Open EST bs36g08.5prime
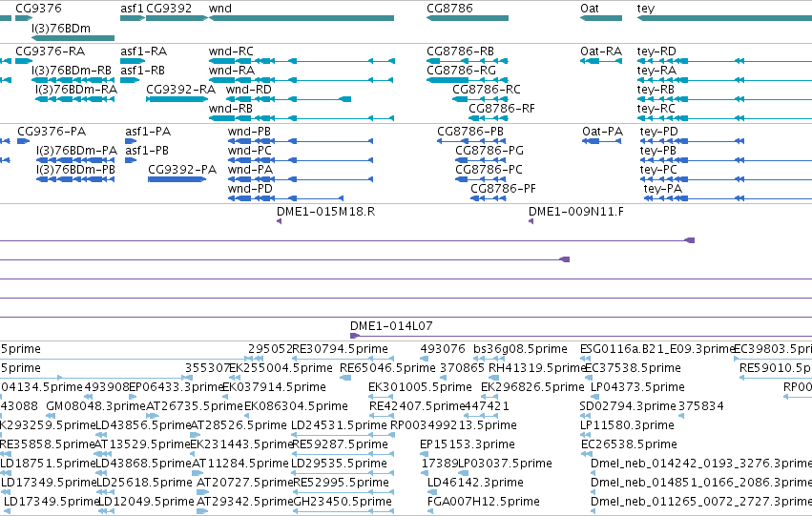The image size is (812, 516). tap(520, 349)
